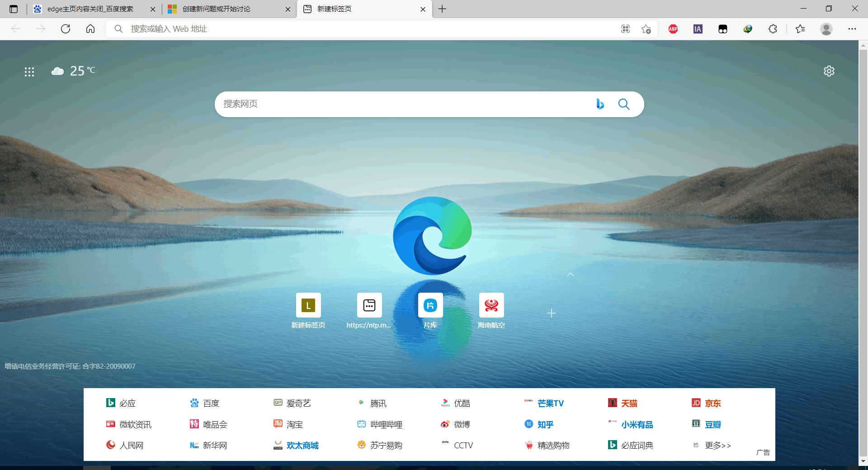Open the 腾讯 link
The height and width of the screenshot is (470, 868).
(x=372, y=403)
